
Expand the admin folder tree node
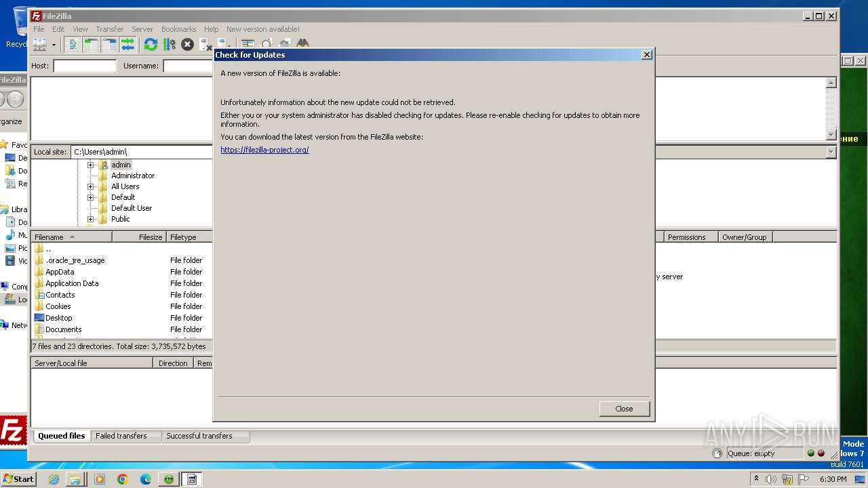coord(90,165)
